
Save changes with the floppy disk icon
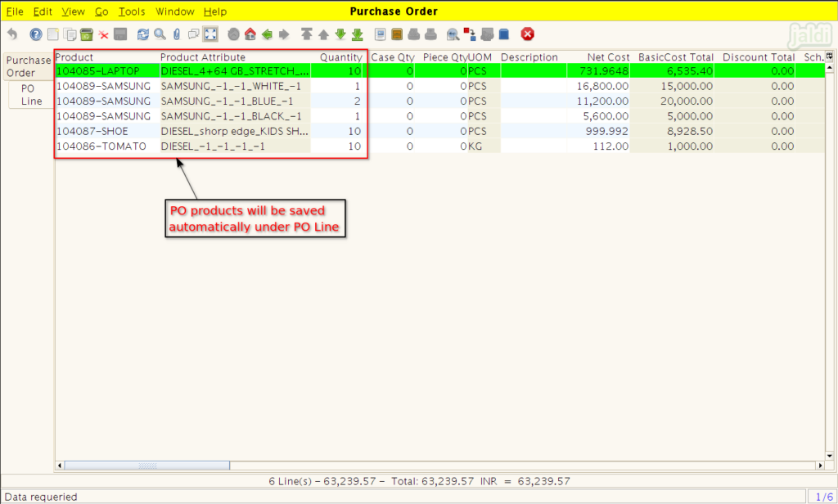click(120, 34)
